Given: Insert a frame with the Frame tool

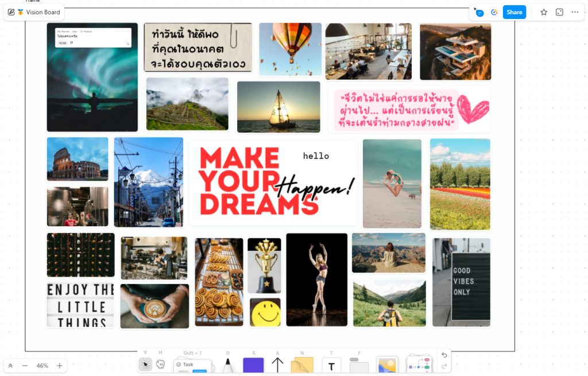Looking at the screenshot, I should (x=359, y=366).
